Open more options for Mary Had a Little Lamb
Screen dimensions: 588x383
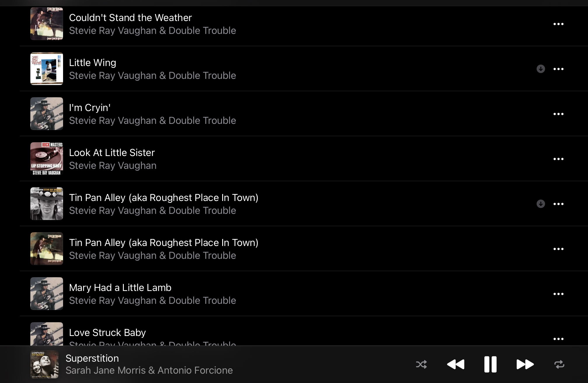tap(559, 294)
